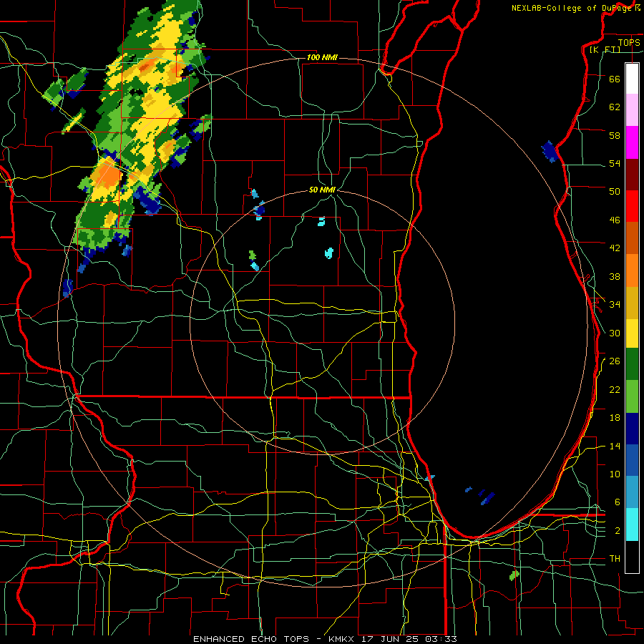
Task: Click the legend value 18
Action: click(615, 418)
